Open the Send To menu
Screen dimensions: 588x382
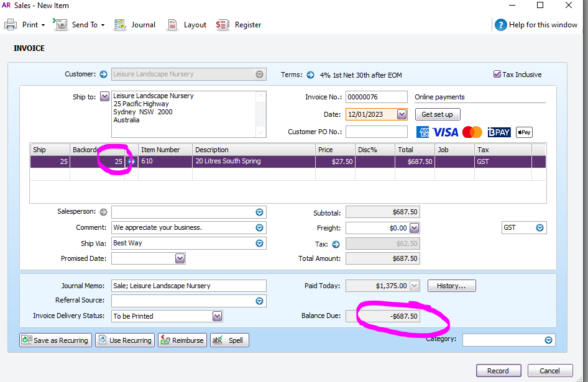[x=80, y=25]
